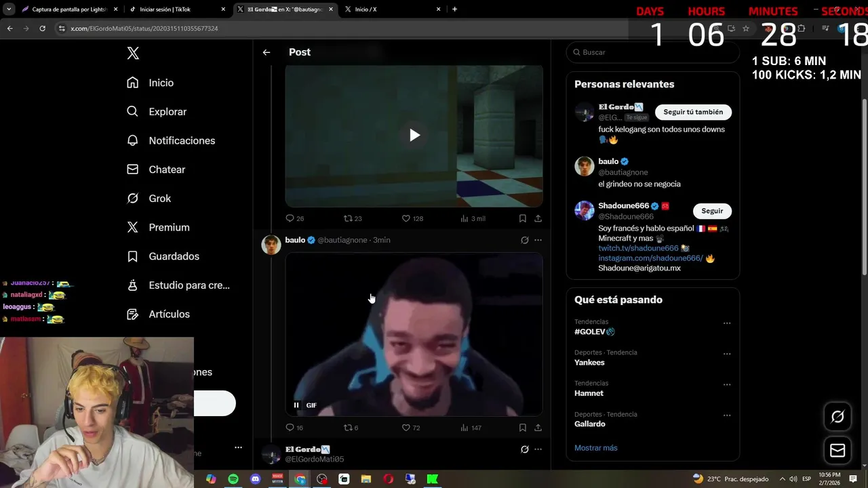Viewport: 868px width, 488px height.
Task: Share the video post with 128 likes
Action: tap(538, 218)
